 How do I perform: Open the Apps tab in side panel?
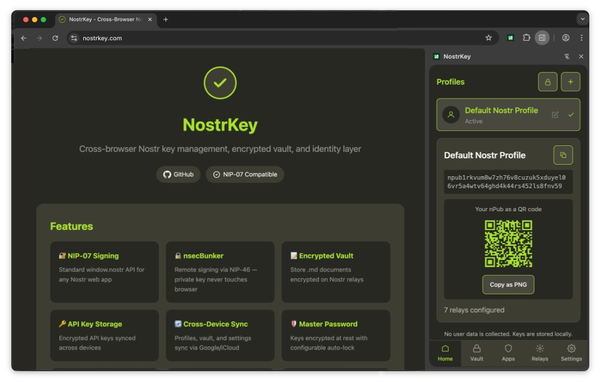(x=508, y=353)
